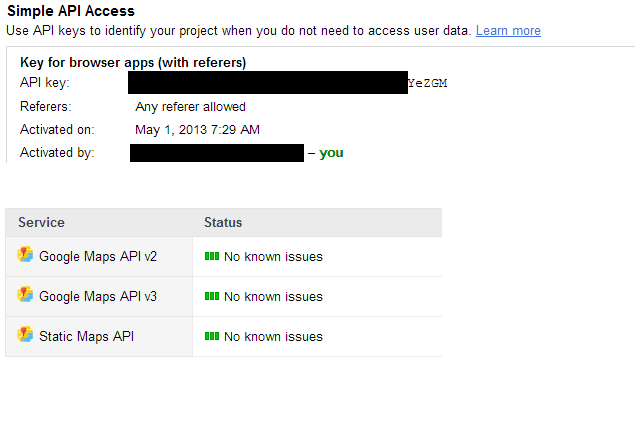Click the Static Maps API icon
Image resolution: width=635 pixels, height=433 pixels.
26,336
